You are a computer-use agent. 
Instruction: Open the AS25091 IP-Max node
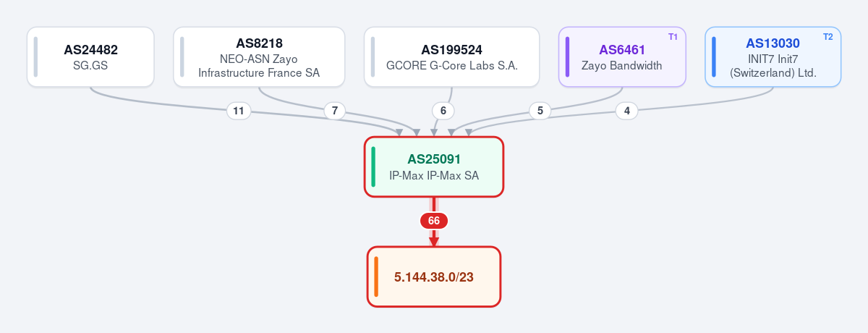point(434,166)
